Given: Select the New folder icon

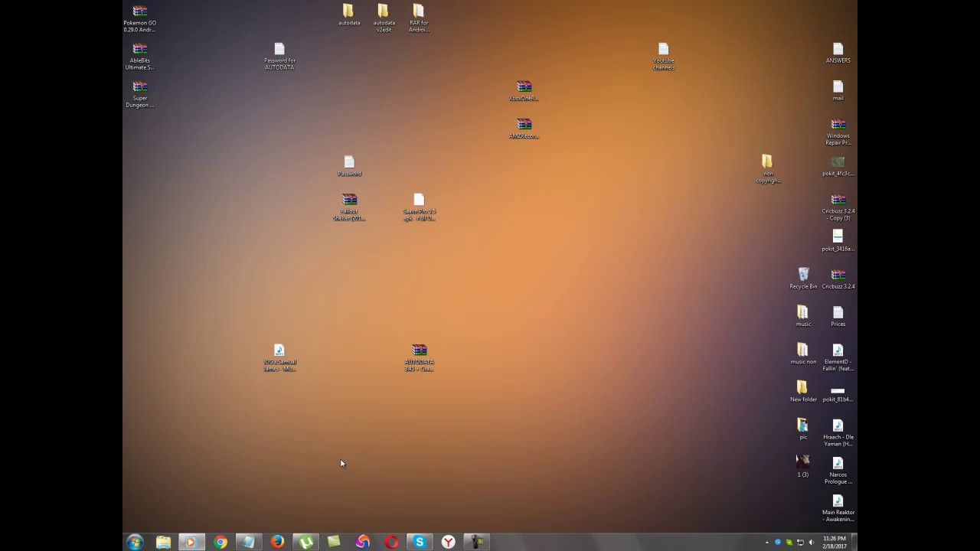Looking at the screenshot, I should tap(802, 391).
